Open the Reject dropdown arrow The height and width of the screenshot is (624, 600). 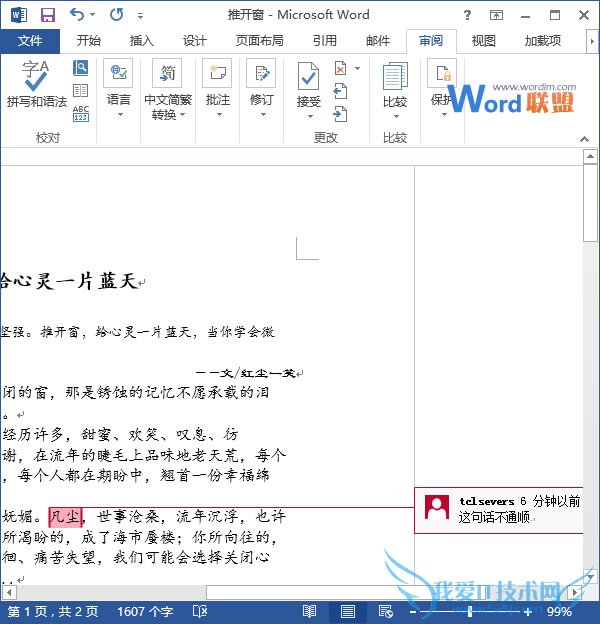coord(358,68)
